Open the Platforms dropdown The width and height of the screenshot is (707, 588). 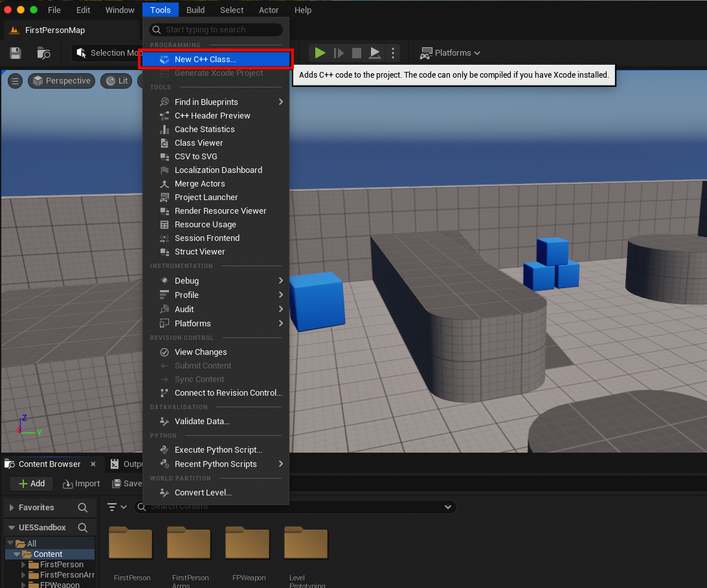tap(450, 53)
